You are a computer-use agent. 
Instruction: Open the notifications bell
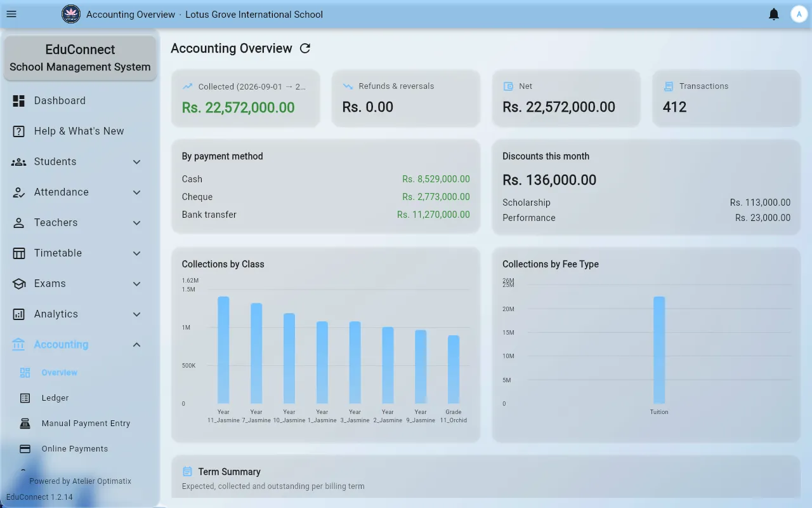pos(774,14)
